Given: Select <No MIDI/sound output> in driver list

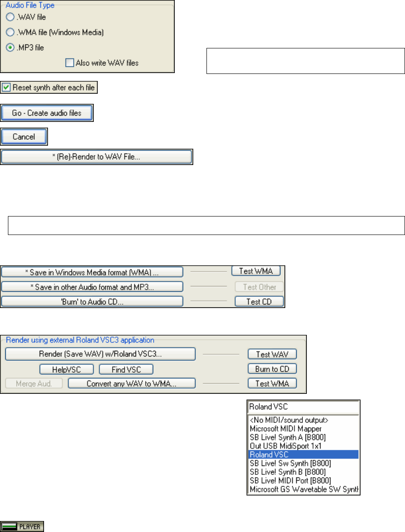Looking at the screenshot, I should coord(303,420).
